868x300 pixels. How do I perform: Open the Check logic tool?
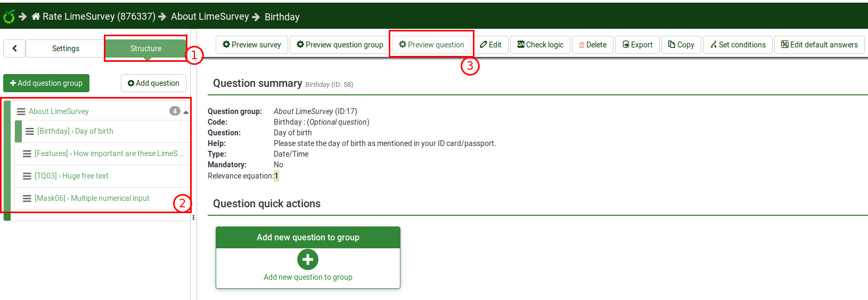pos(540,45)
